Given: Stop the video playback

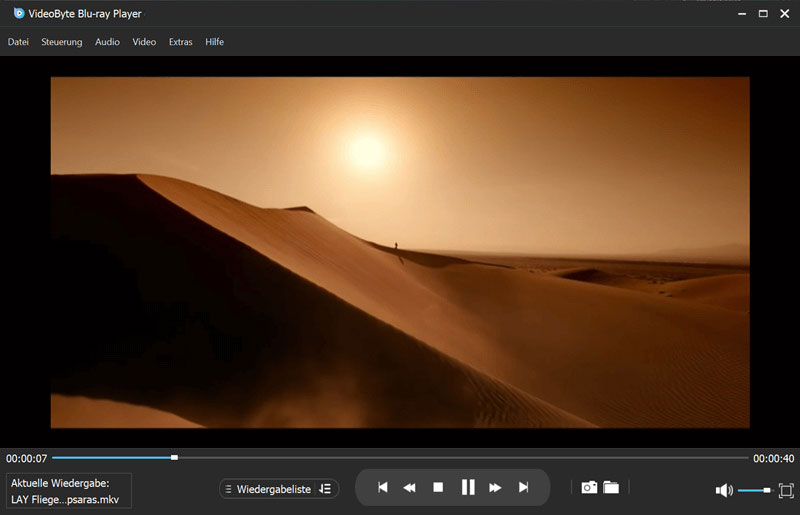Looking at the screenshot, I should point(438,487).
